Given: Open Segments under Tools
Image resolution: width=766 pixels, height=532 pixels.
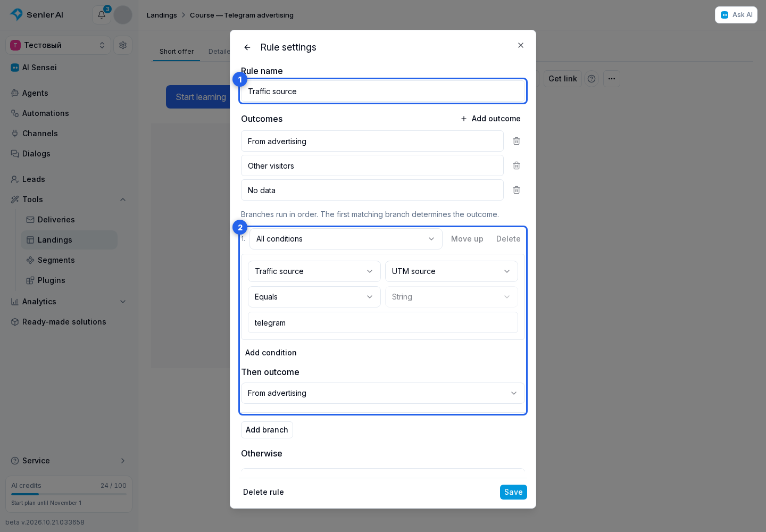Looking at the screenshot, I should coord(69,260).
